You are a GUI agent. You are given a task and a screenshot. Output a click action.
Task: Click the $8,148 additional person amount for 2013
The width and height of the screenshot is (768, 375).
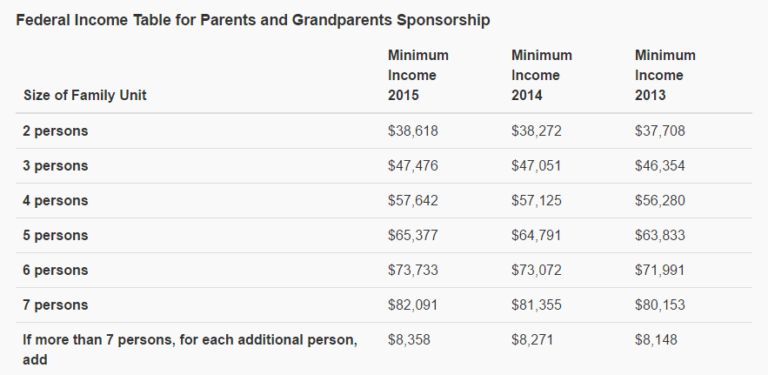[656, 340]
